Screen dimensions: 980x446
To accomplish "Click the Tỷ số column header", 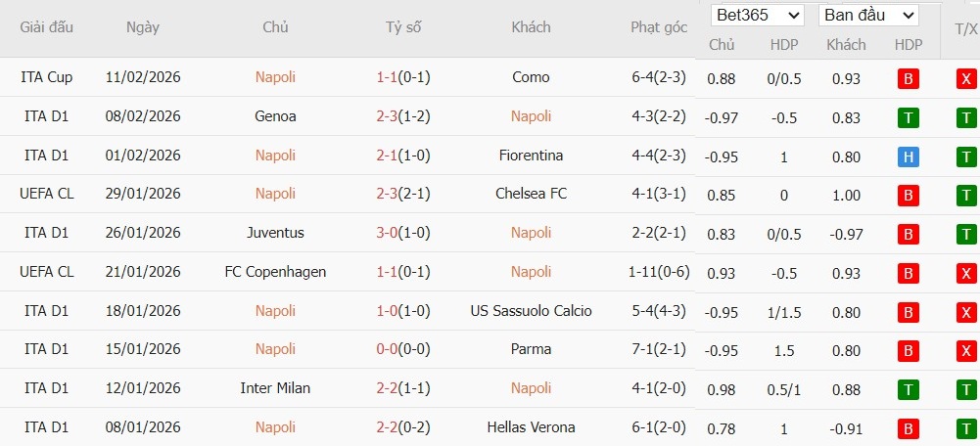I will (403, 27).
